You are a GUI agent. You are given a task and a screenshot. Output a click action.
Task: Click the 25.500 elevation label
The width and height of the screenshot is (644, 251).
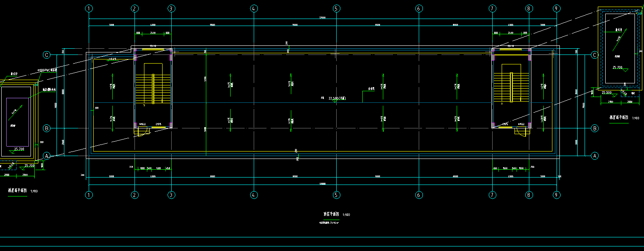pyautogui.click(x=606, y=92)
